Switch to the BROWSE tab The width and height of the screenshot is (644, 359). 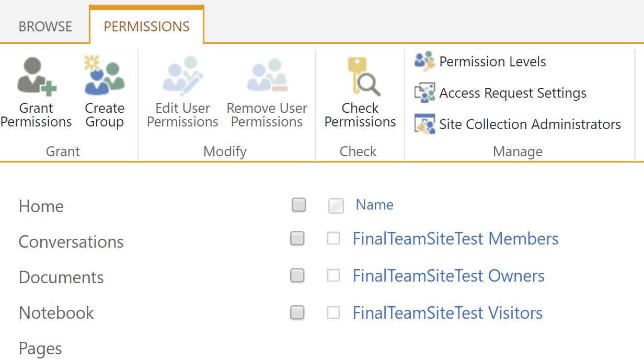[x=45, y=26]
